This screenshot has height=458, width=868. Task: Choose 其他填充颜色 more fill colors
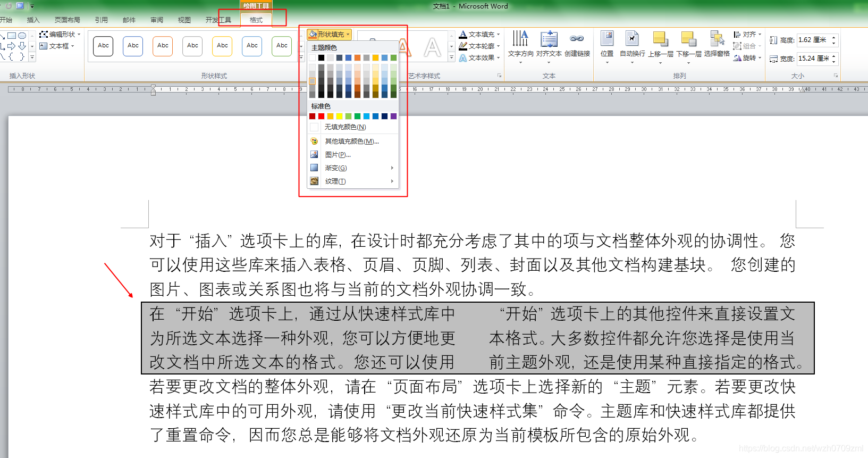tap(353, 141)
